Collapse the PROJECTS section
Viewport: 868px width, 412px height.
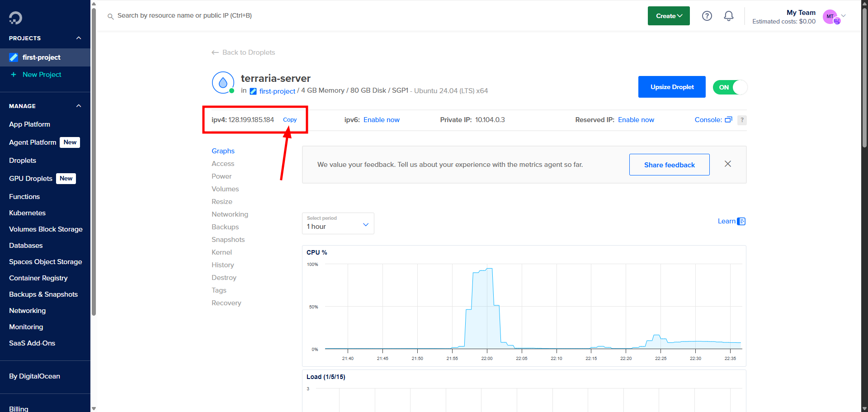[x=78, y=38]
